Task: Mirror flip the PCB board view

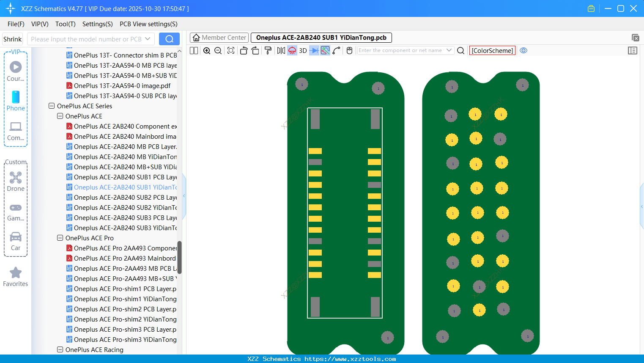Action: [281, 50]
